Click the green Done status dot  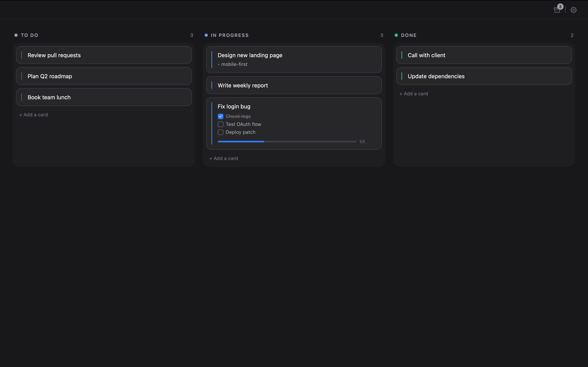pyautogui.click(x=396, y=35)
